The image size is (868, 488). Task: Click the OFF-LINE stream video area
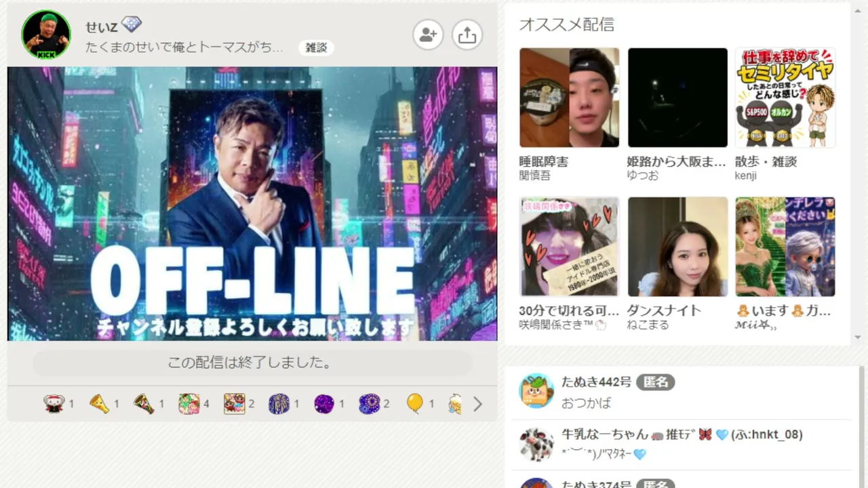coord(252,203)
